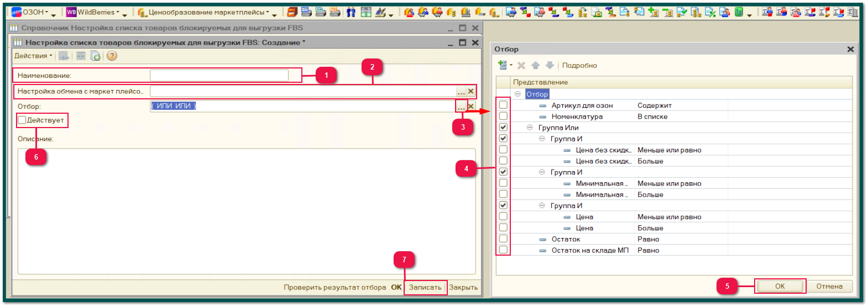Click the move down arrow in Отбор toolbar
Screen dimensions: 868x307
click(x=550, y=65)
